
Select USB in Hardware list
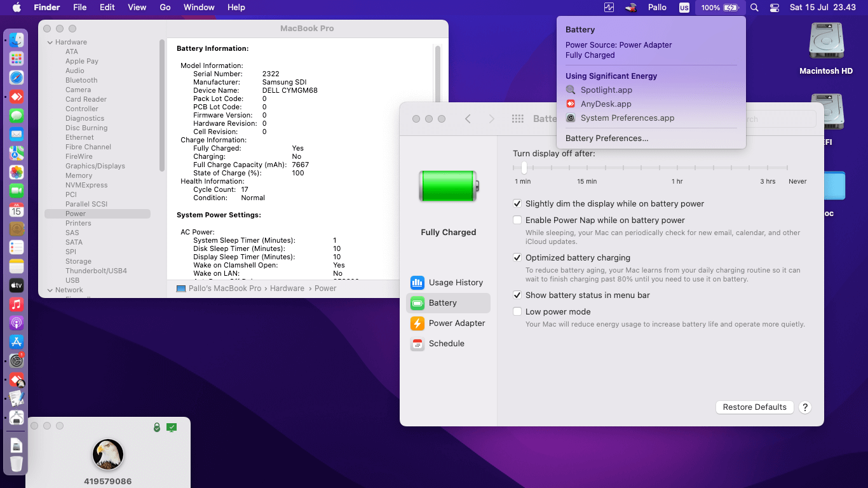tap(72, 281)
